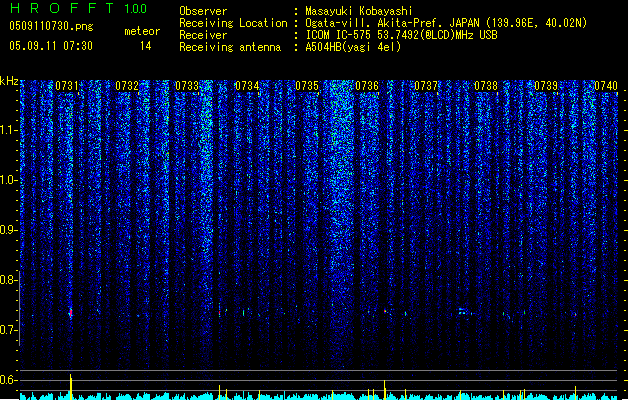Click the 0732 time marker
The height and width of the screenshot is (400, 629).
(x=127, y=86)
